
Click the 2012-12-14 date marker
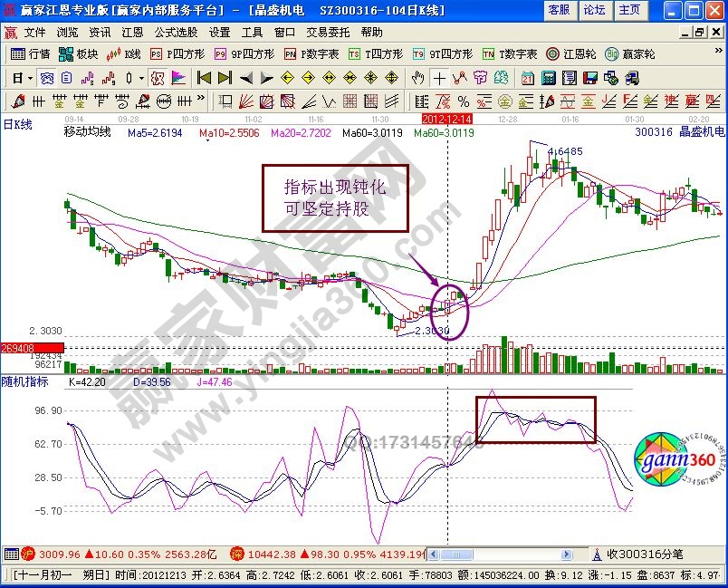446,119
